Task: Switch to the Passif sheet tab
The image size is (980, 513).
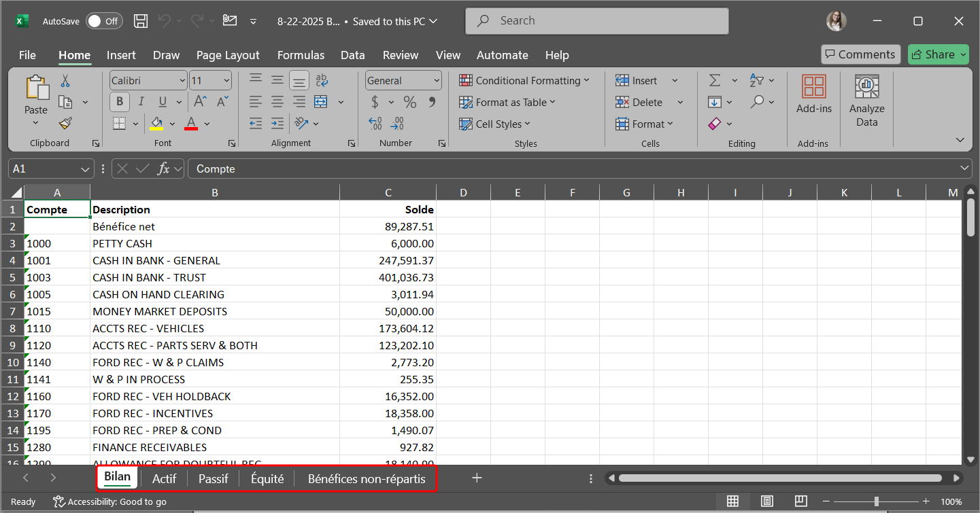Action: [213, 478]
